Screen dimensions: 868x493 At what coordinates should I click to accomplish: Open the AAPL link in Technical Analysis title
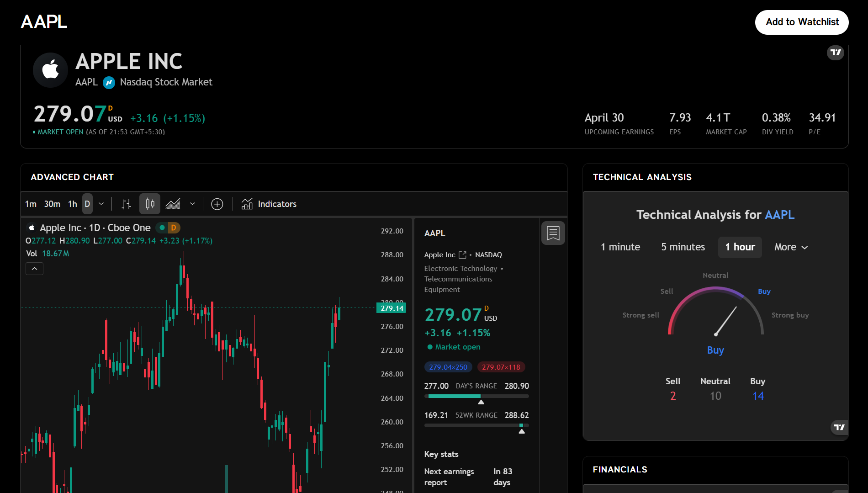tap(779, 215)
